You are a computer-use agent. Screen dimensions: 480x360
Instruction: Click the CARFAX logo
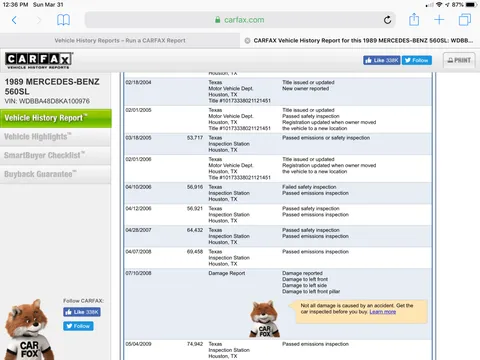(x=39, y=61)
